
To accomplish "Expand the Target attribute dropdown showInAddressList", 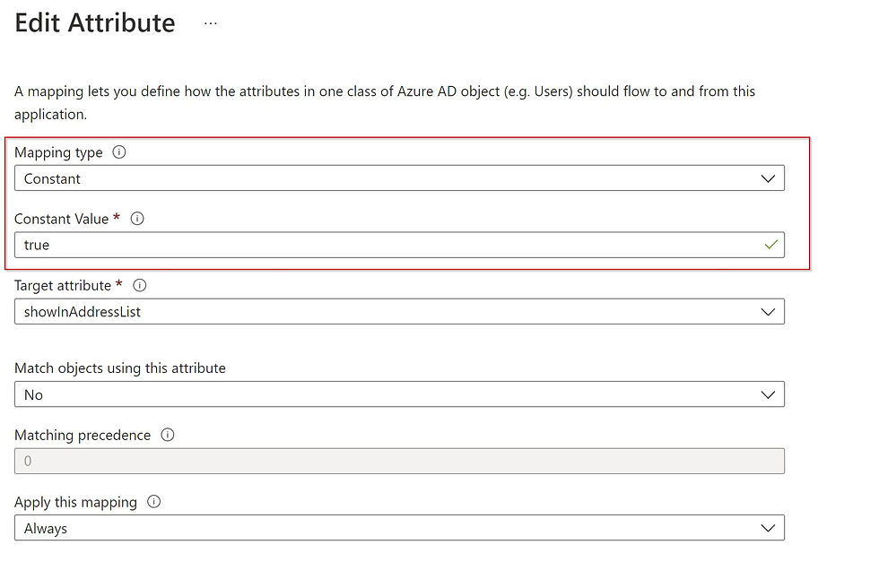I will tap(399, 312).
